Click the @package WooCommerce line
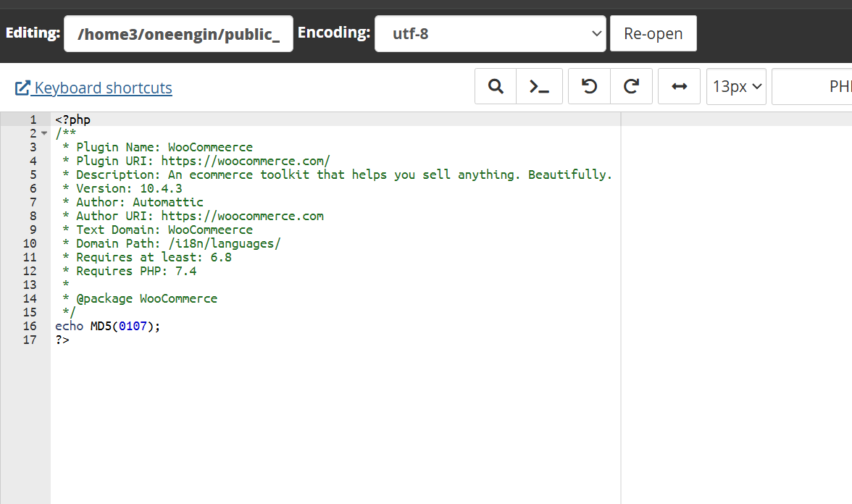 [x=142, y=298]
